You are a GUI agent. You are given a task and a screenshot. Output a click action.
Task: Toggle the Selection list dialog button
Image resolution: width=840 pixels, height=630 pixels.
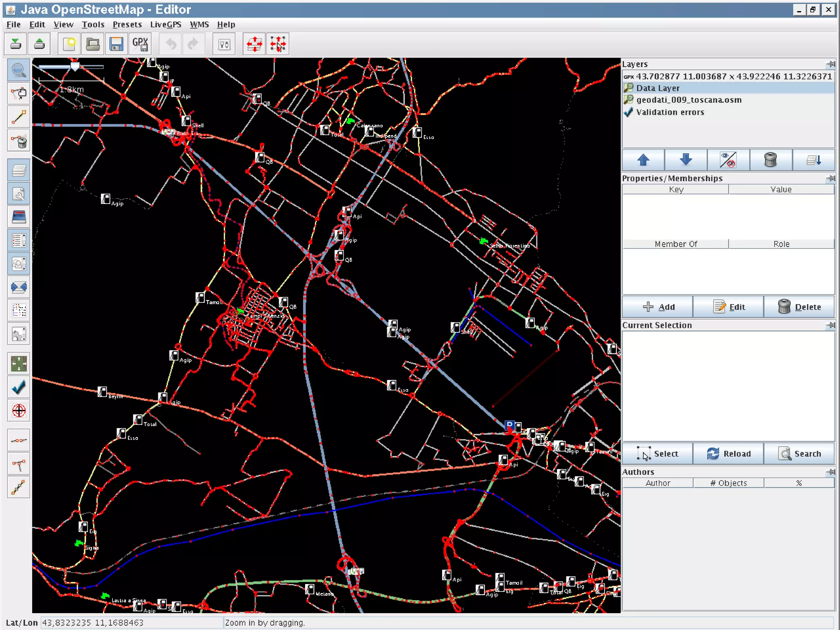19,241
